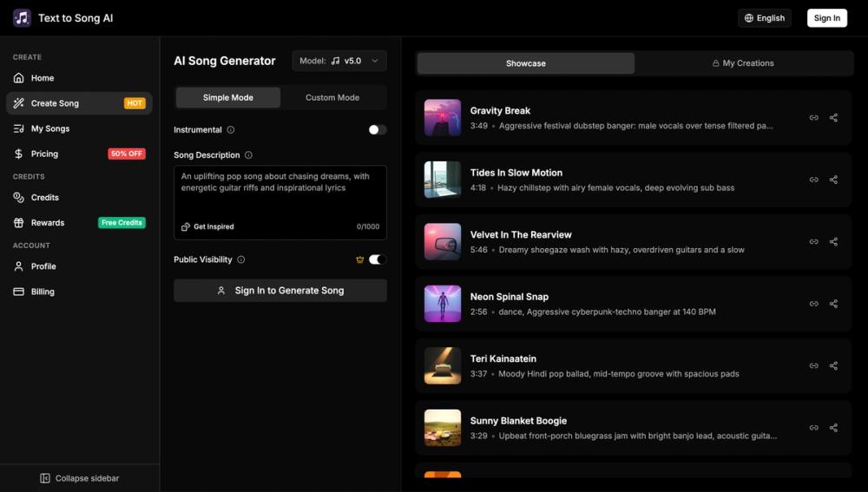868x492 pixels.
Task: Share icon for Teri Kainaatein
Action: [x=833, y=365]
